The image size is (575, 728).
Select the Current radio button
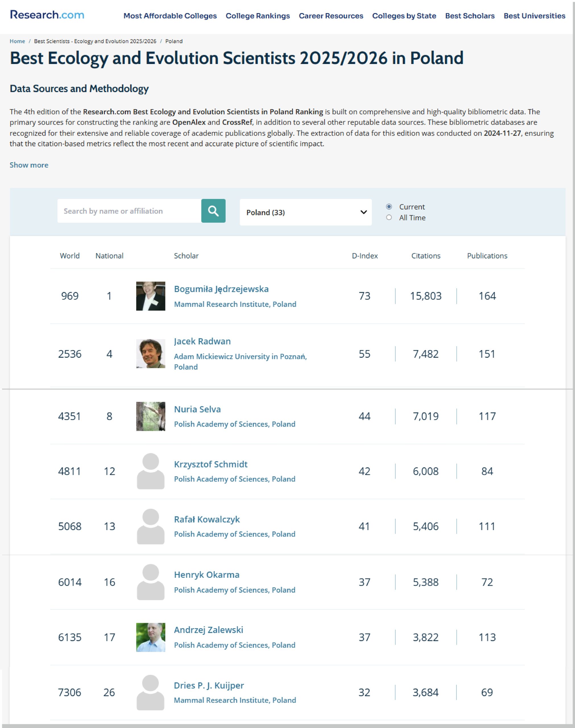pyautogui.click(x=389, y=206)
